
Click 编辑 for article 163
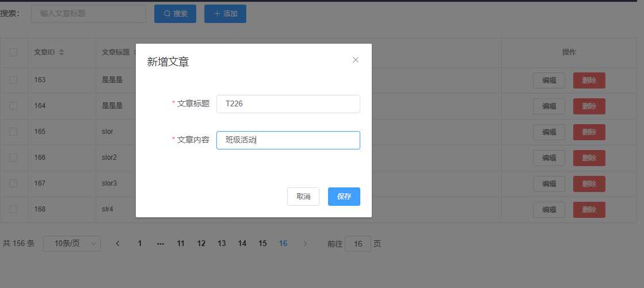click(x=549, y=80)
